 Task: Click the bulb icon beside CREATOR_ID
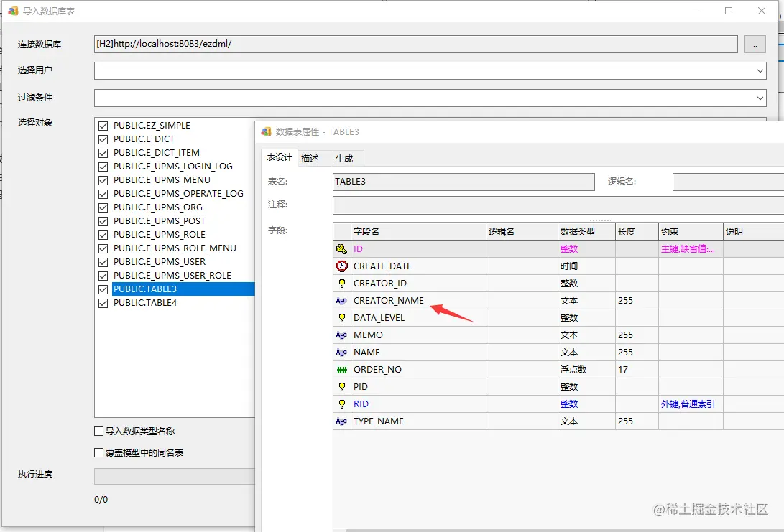[x=341, y=284]
